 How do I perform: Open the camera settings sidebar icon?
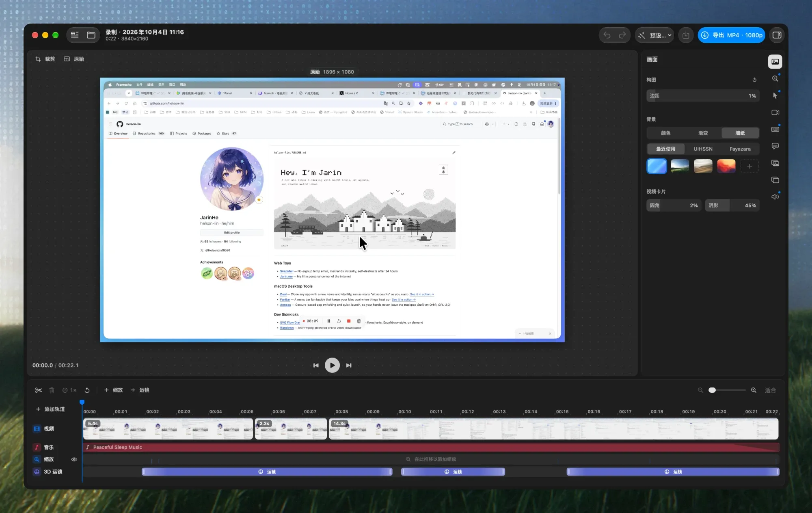775,113
